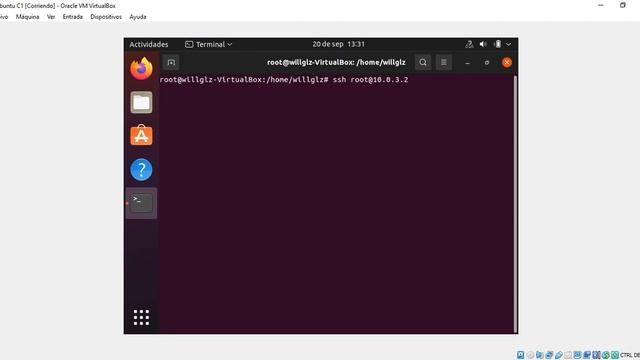The height and width of the screenshot is (360, 640).
Task: Open a new terminal tab
Action: pyautogui.click(x=171, y=62)
